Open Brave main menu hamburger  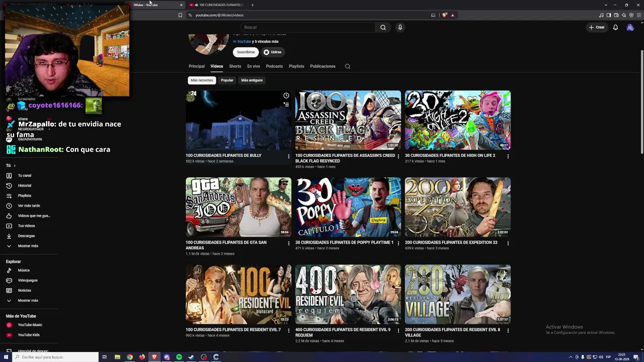[x=639, y=15]
